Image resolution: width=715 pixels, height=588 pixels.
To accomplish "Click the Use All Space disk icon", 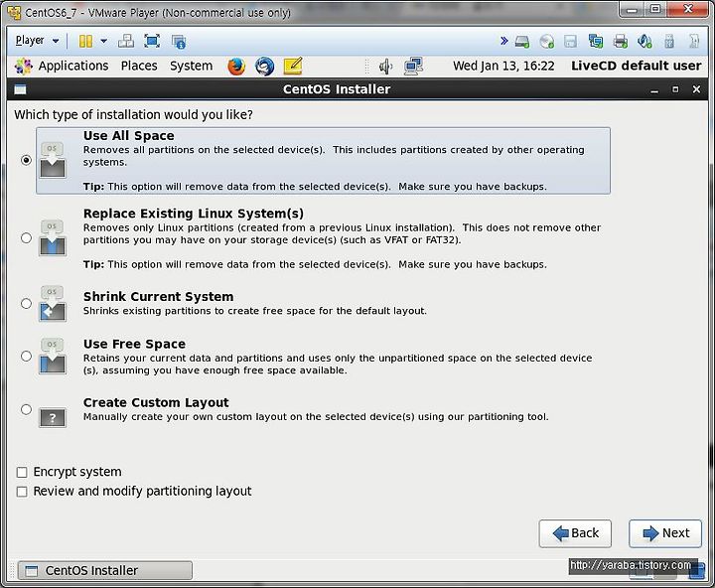I will click(53, 160).
